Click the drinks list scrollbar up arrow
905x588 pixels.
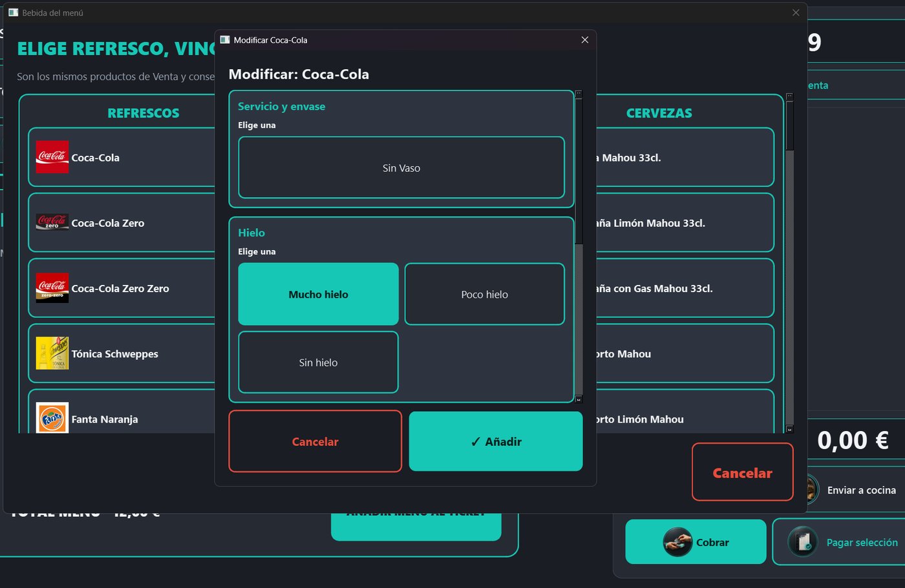point(789,96)
